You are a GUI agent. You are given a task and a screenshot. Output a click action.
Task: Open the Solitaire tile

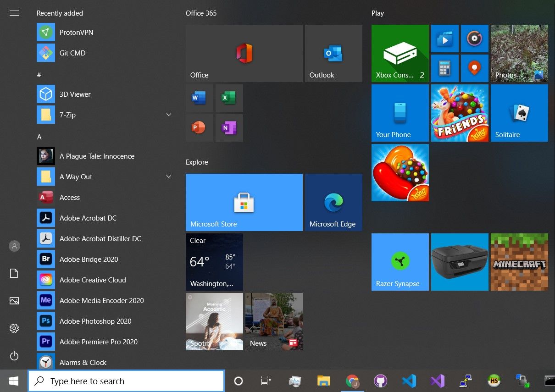(x=519, y=113)
